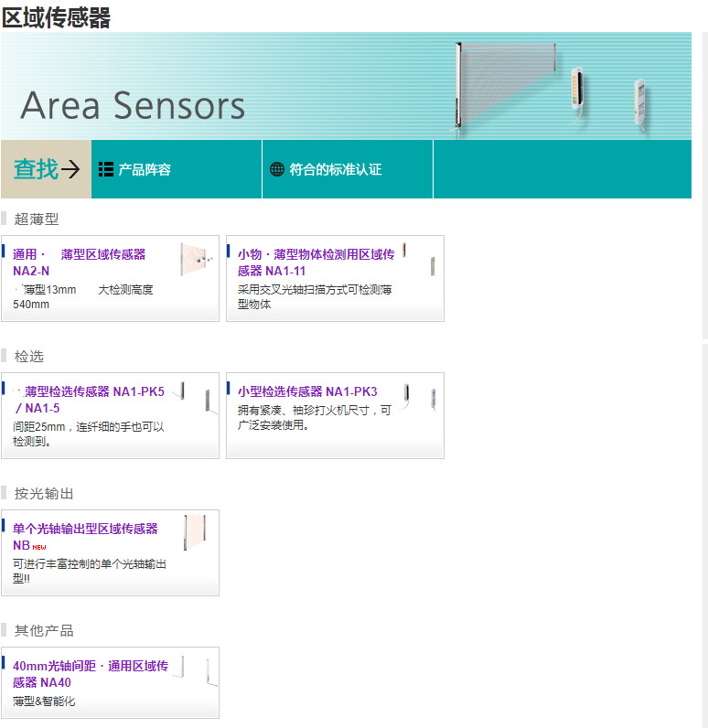
Task: Click the NA40 sensor product thumbnail
Action: click(195, 671)
